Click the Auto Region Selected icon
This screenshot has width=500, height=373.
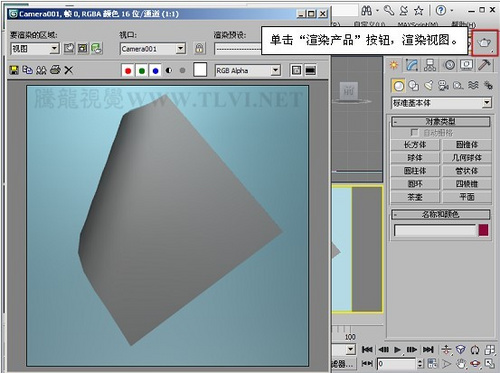point(83,49)
